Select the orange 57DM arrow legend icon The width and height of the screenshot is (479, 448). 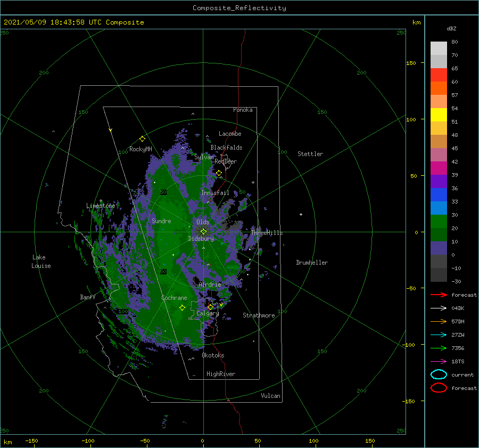pyautogui.click(x=439, y=321)
